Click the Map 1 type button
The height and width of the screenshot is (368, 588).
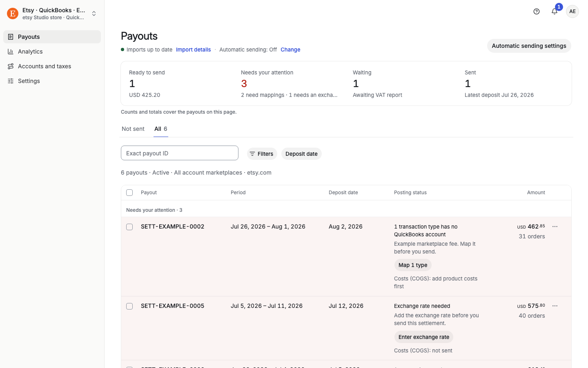pyautogui.click(x=413, y=265)
